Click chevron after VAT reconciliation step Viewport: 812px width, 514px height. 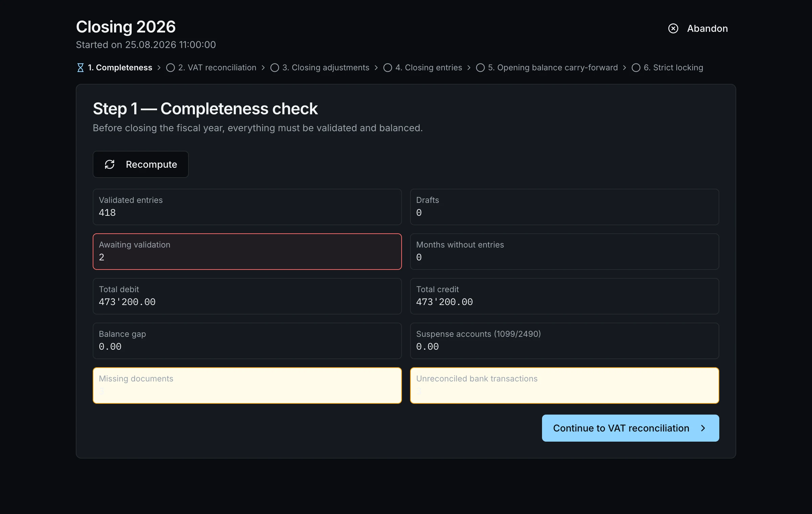(x=263, y=68)
